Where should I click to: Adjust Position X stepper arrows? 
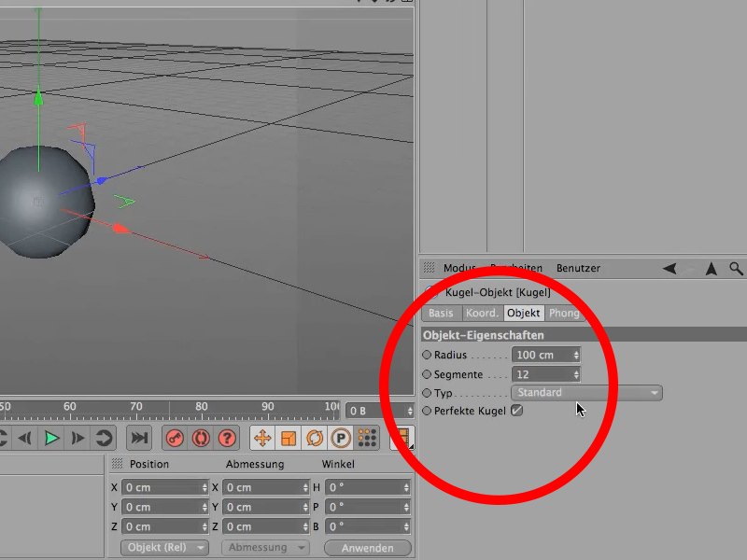tap(204, 487)
